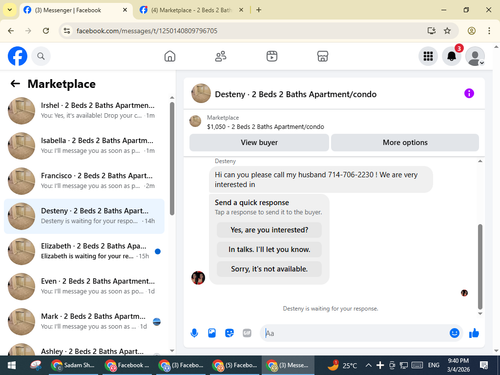The width and height of the screenshot is (500, 375).
Task: Click the site information icon in address bar
Action: [x=67, y=31]
